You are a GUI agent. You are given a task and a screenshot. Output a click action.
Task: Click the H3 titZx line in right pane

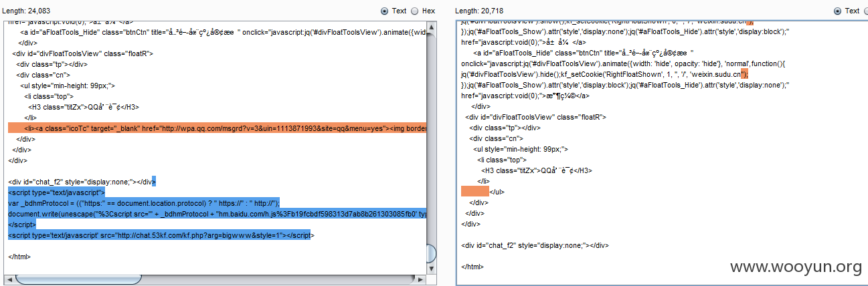point(537,170)
